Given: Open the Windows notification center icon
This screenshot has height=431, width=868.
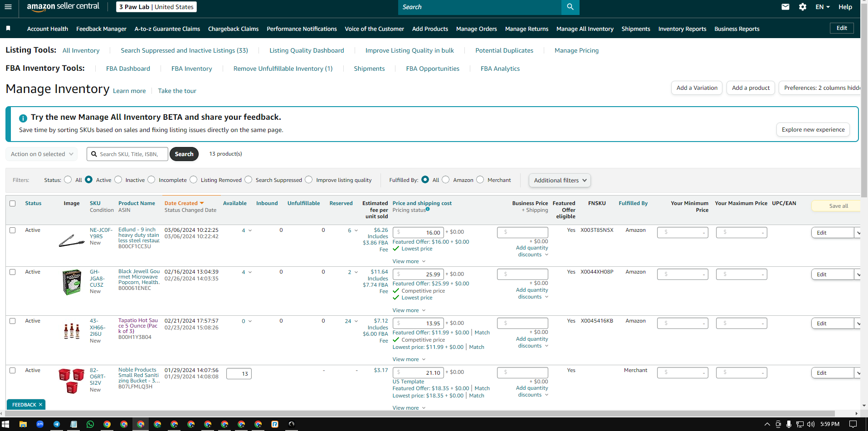Looking at the screenshot, I should tap(853, 424).
